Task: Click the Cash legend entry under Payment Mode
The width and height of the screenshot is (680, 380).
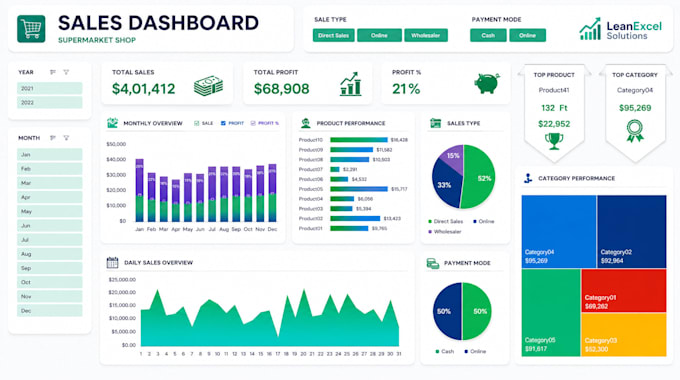Action: coord(445,351)
